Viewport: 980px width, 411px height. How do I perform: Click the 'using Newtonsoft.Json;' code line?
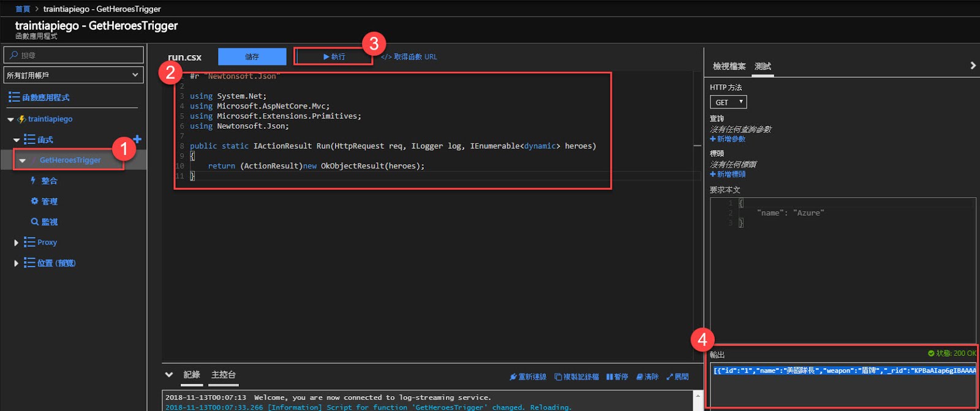pyautogui.click(x=239, y=126)
